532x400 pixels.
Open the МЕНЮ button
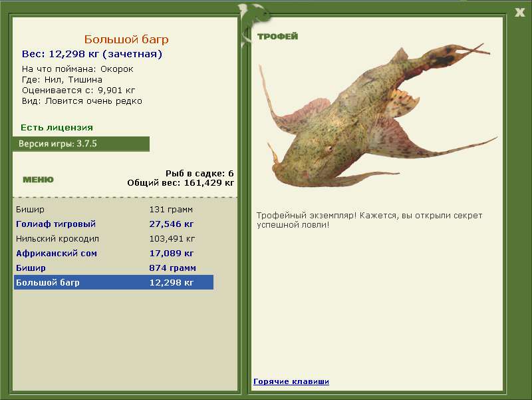38,180
